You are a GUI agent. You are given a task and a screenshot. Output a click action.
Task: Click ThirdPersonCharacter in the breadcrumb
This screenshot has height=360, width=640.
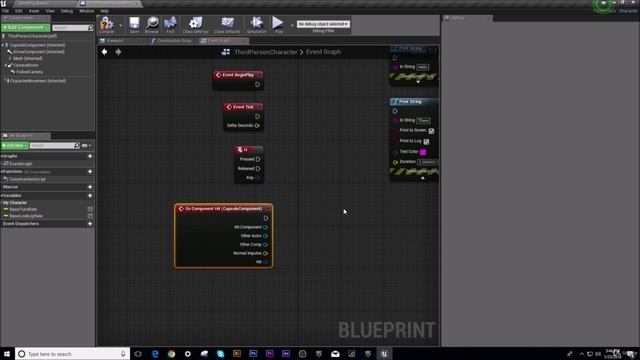(x=266, y=52)
